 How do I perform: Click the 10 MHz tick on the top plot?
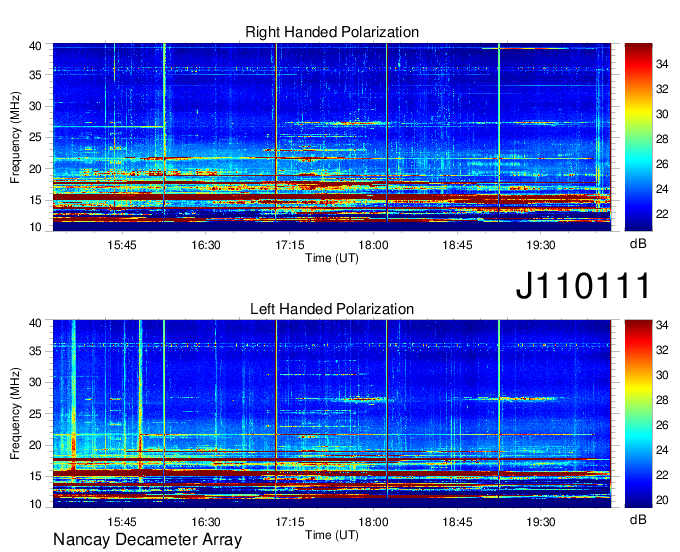point(35,227)
